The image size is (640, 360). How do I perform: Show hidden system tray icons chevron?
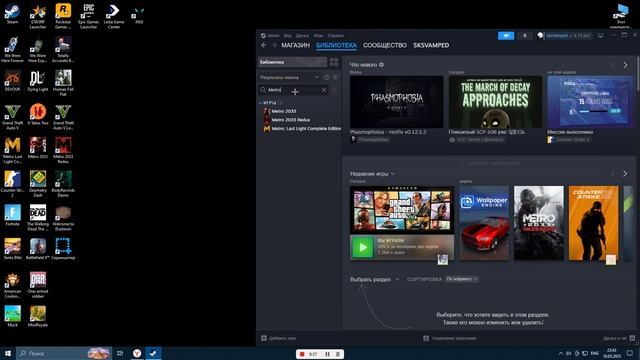560,353
